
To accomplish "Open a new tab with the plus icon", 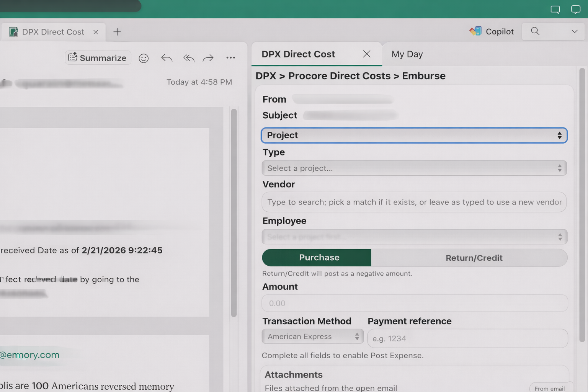I will pyautogui.click(x=117, y=32).
